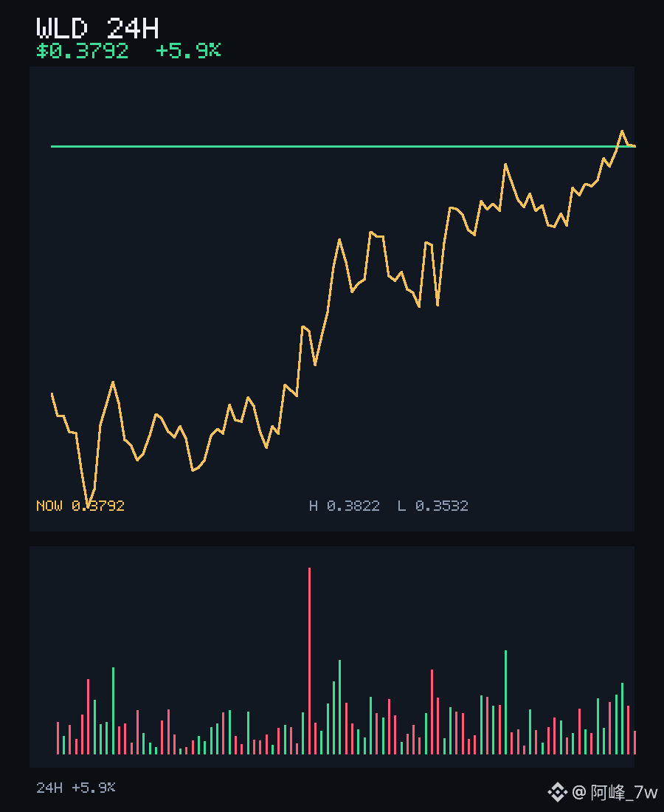The width and height of the screenshot is (664, 812).
Task: Click the green horizontal price level line
Action: 342,147
